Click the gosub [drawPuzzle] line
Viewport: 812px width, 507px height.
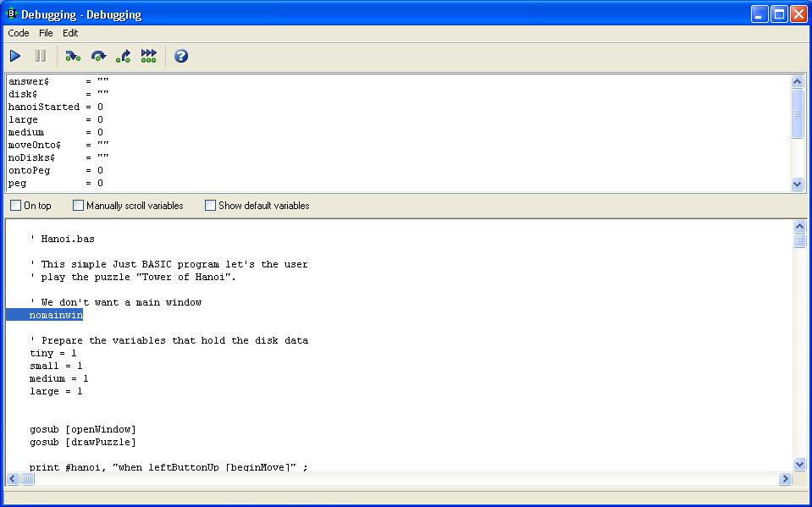(x=83, y=442)
